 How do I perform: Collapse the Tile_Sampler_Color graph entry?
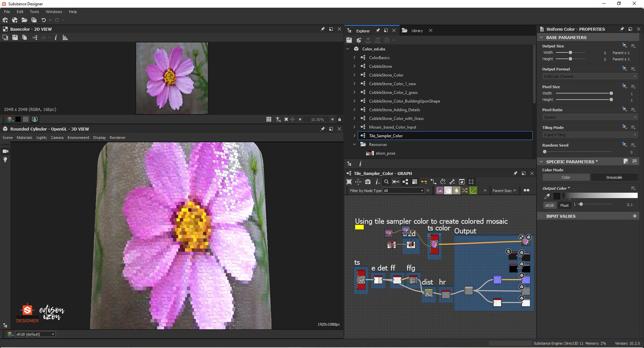[x=355, y=136]
